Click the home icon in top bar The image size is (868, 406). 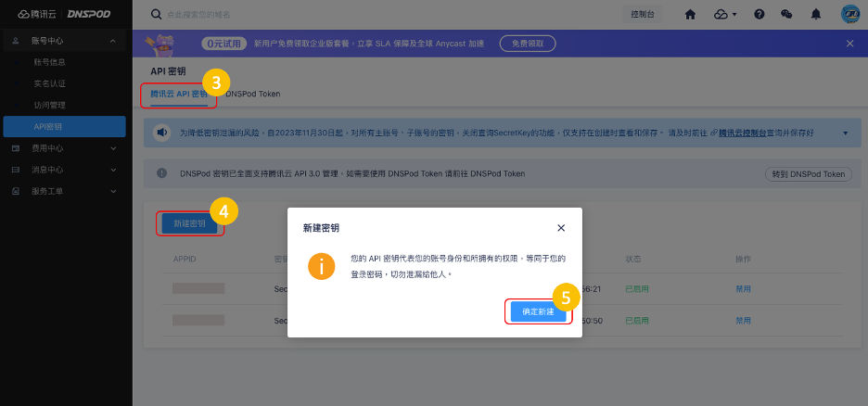pos(690,15)
